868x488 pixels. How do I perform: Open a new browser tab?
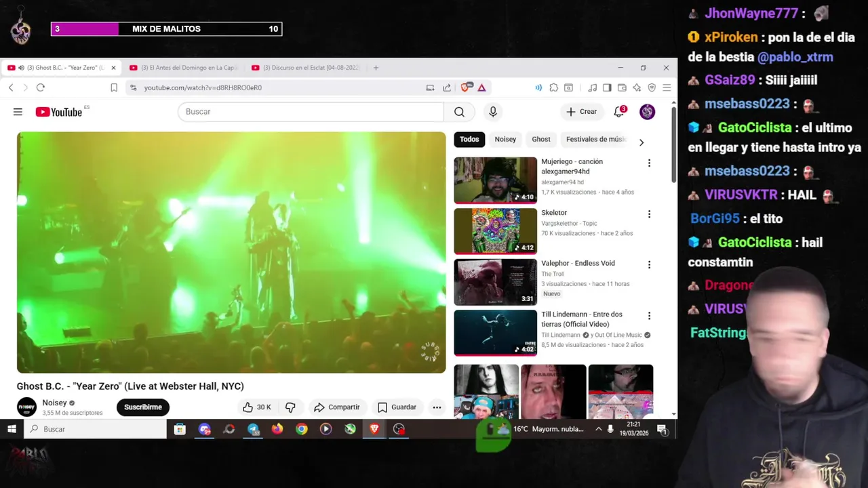[x=376, y=68]
